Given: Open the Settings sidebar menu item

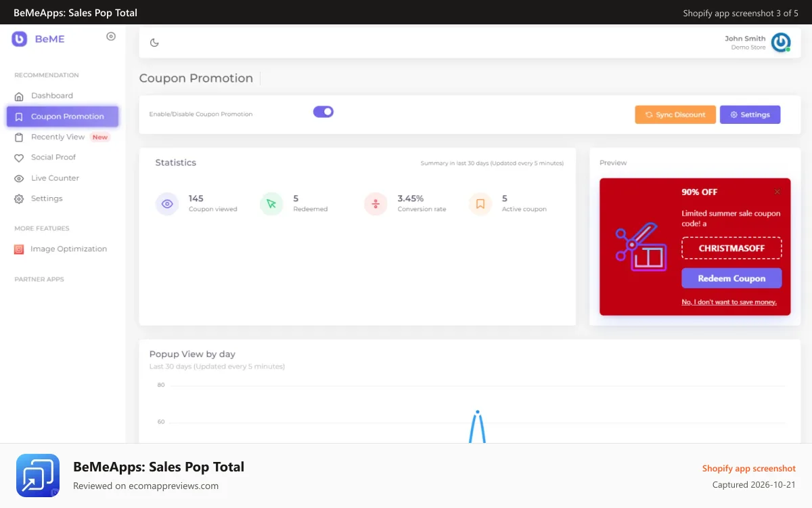Looking at the screenshot, I should tap(62, 198).
